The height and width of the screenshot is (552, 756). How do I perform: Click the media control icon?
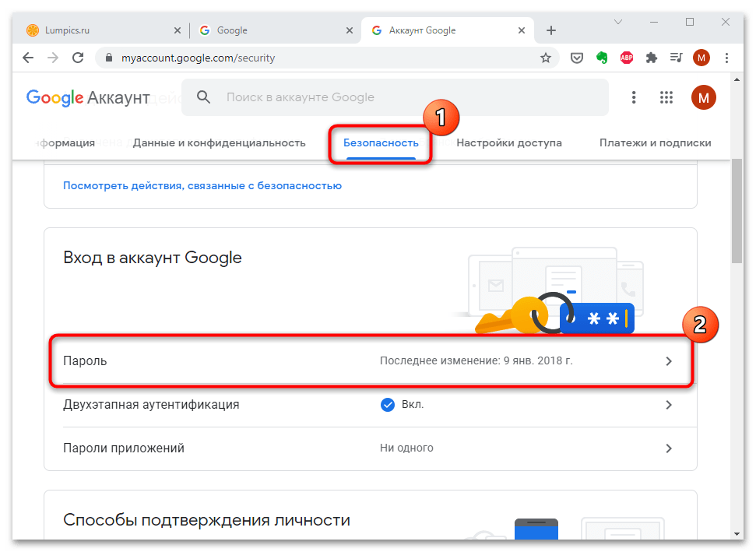pos(676,58)
